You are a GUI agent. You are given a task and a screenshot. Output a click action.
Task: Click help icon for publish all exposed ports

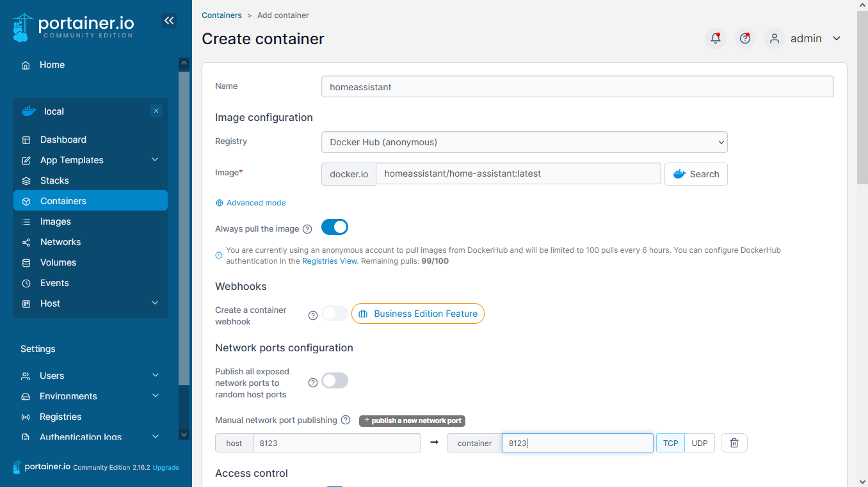coord(313,383)
